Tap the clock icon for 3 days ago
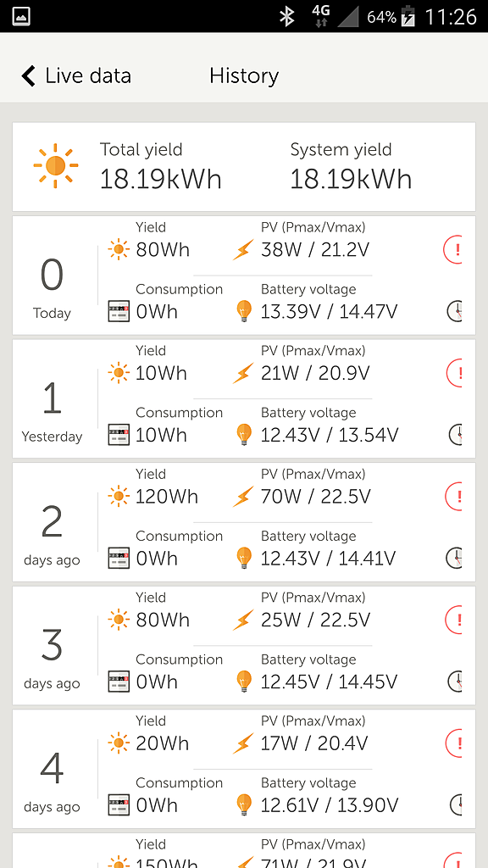The height and width of the screenshot is (868, 488). pyautogui.click(x=454, y=681)
